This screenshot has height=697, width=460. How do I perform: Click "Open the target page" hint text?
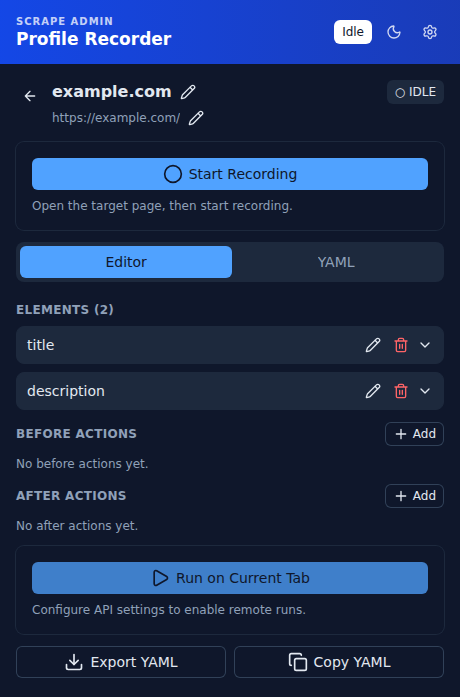coord(162,206)
